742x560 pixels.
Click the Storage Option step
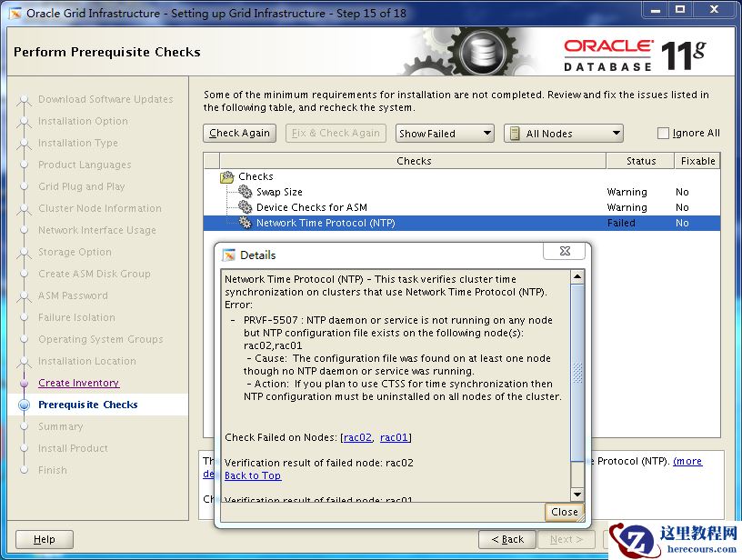(x=75, y=251)
